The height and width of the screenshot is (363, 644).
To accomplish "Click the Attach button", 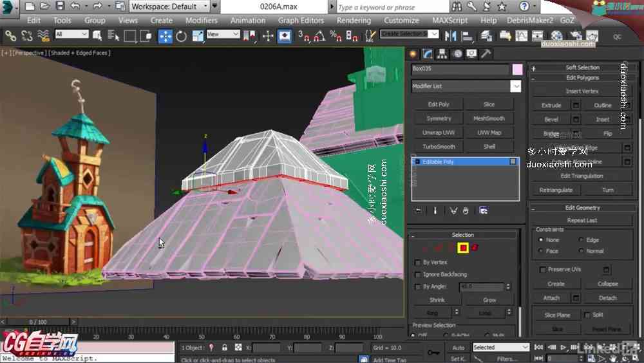I will click(551, 298).
